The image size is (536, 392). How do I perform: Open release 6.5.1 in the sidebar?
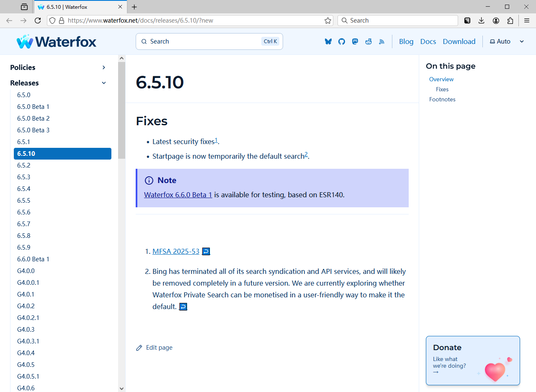62,142
